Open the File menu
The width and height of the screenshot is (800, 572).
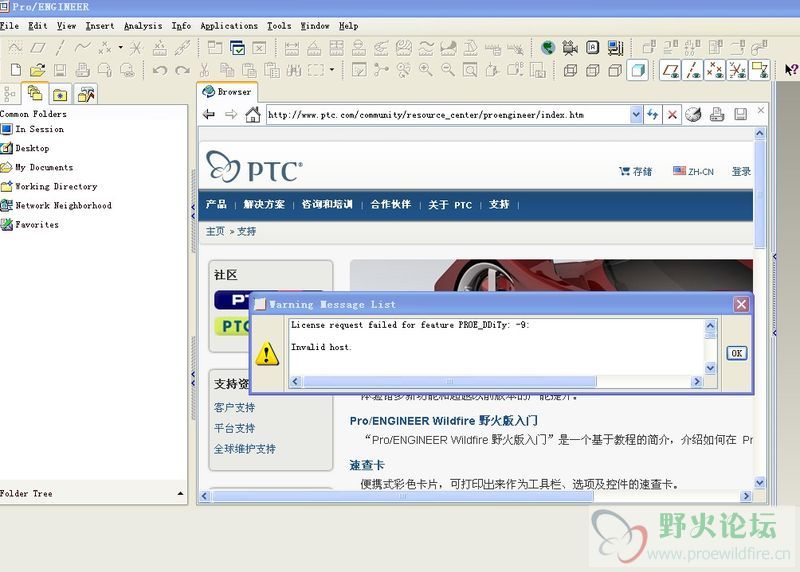click(9, 26)
